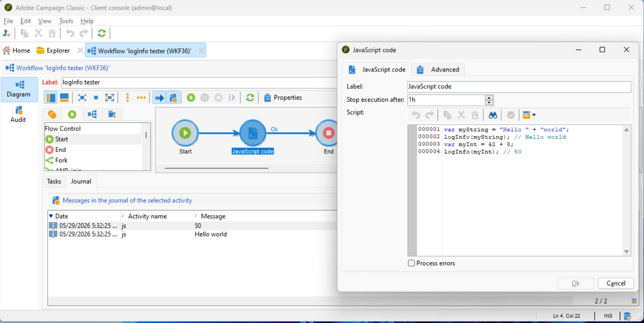Increase Stop execution after value with up arrow

point(489,98)
